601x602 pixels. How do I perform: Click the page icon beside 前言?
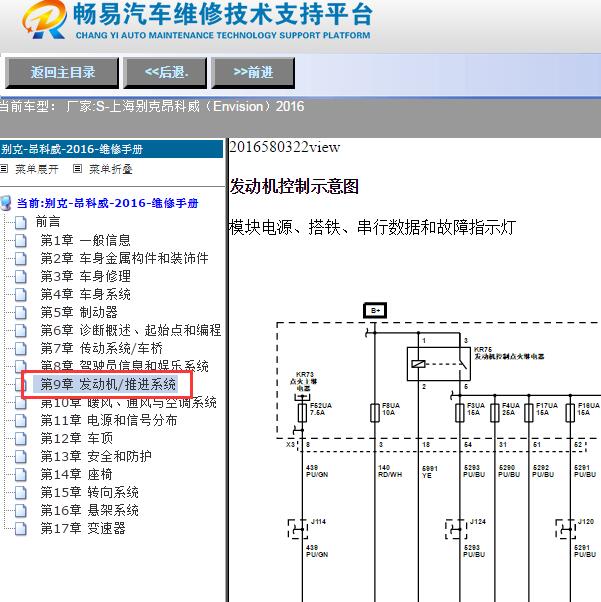21,222
